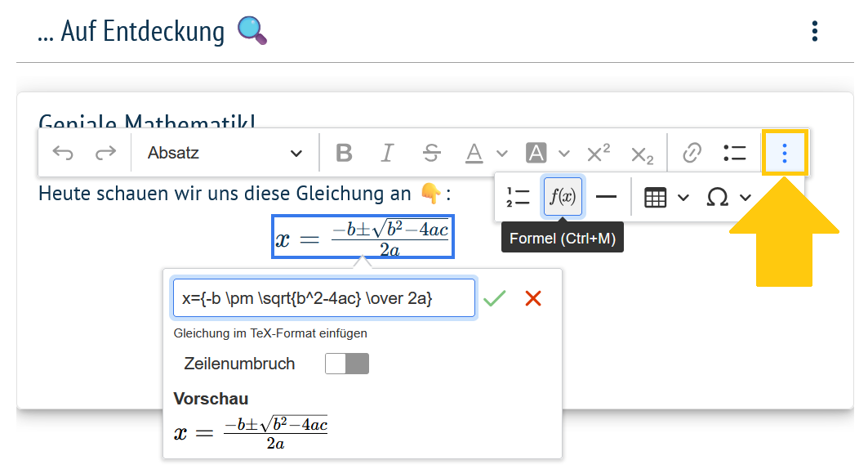This screenshot has height=469, width=868.
Task: Cancel the equation with red X
Action: [x=533, y=298]
